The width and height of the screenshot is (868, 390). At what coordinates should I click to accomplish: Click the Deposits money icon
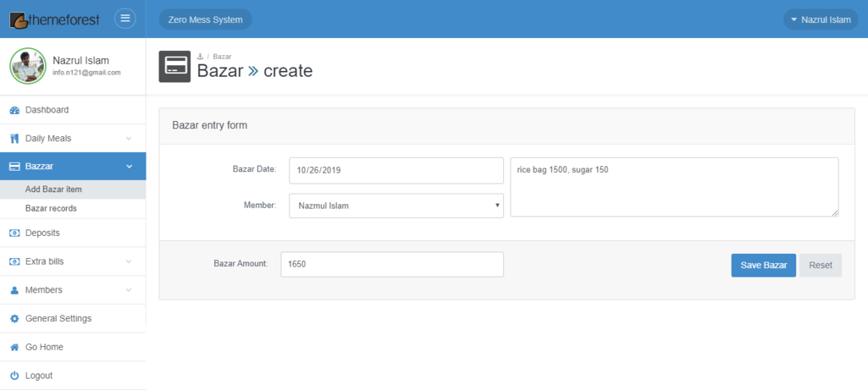14,233
